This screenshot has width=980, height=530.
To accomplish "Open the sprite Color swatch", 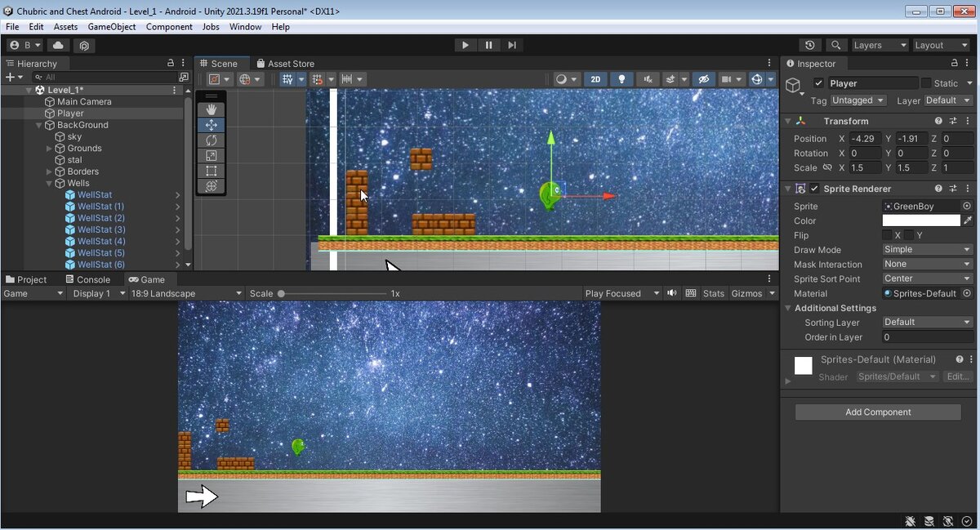I will tap(921, 220).
